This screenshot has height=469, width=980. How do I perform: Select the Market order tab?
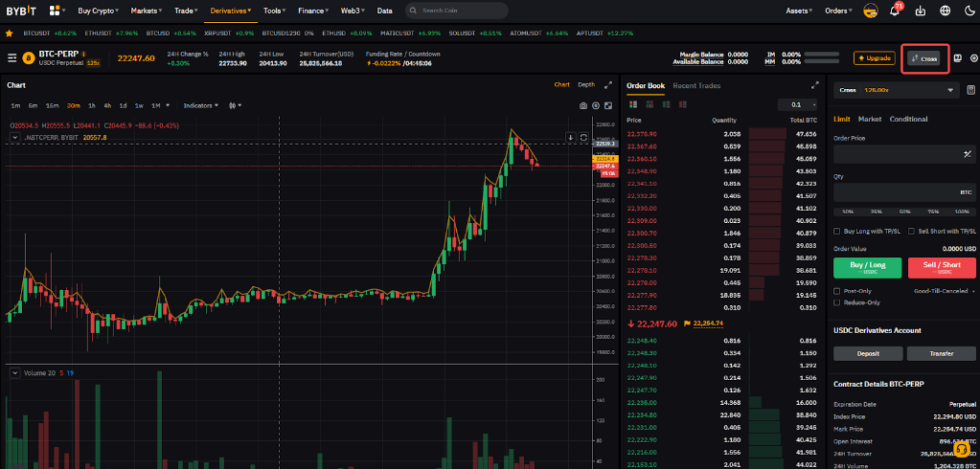click(870, 119)
